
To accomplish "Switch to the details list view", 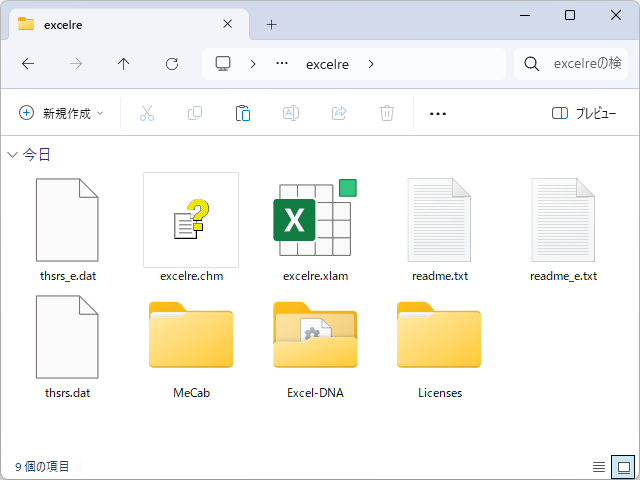I will [x=599, y=467].
